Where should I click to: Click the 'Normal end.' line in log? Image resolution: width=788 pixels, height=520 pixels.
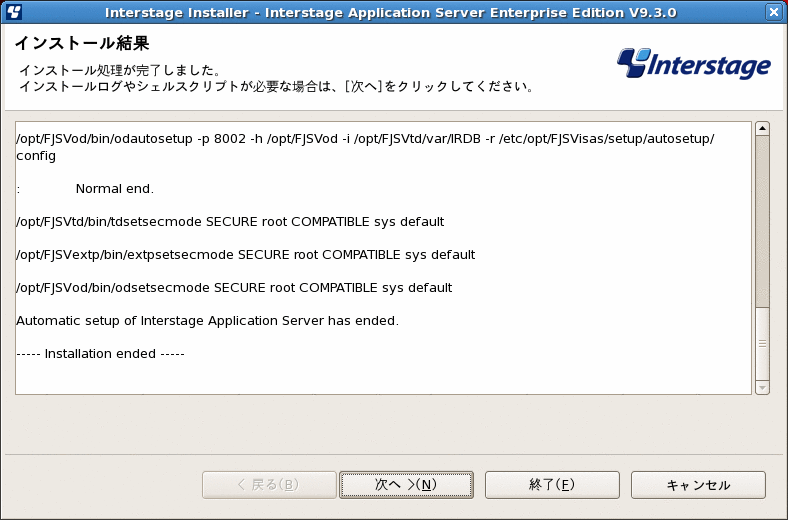coord(115,189)
